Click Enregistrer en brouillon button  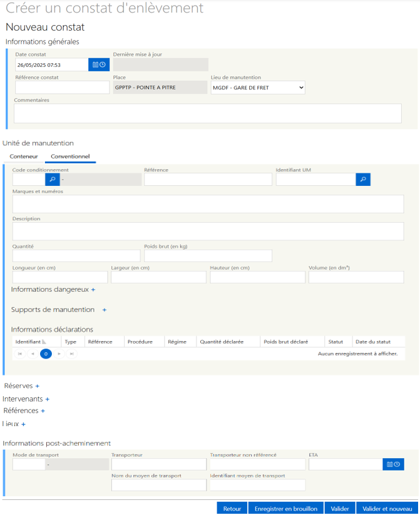286,509
